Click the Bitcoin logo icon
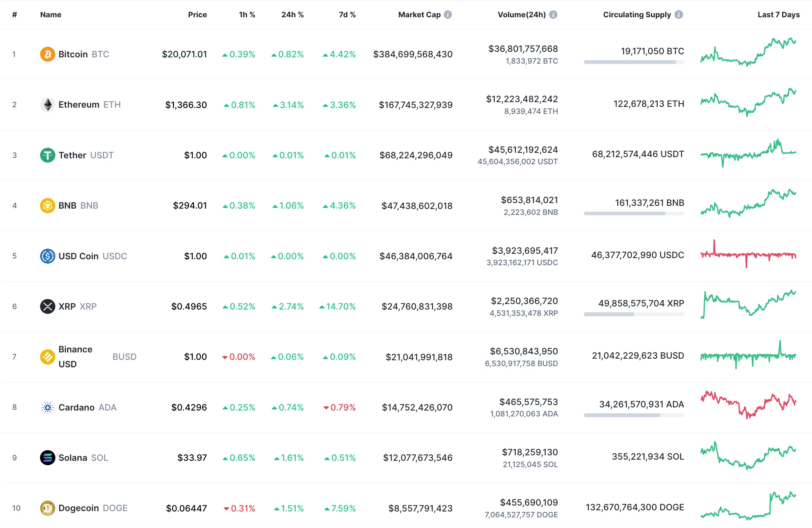The width and height of the screenshot is (812, 528). [x=47, y=54]
